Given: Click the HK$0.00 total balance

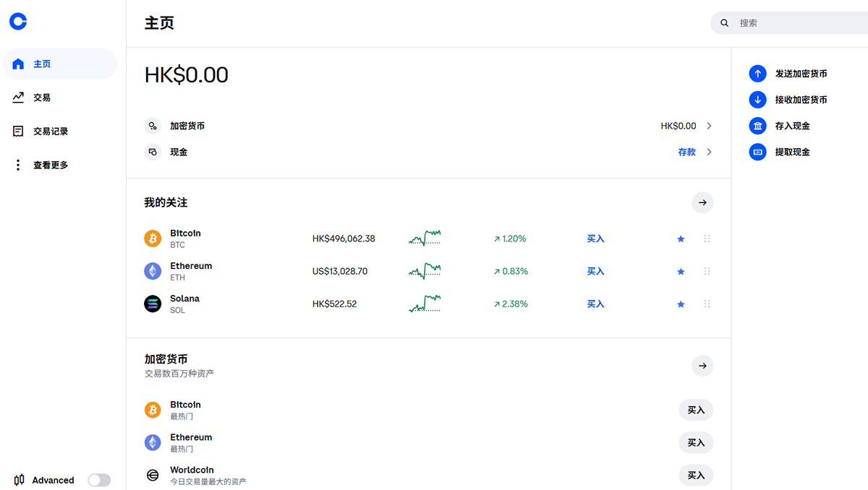Looking at the screenshot, I should [x=187, y=74].
